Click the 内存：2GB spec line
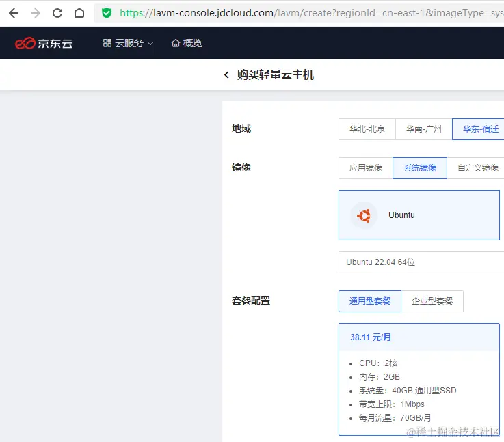Image resolution: width=504 pixels, height=442 pixels. pyautogui.click(x=380, y=377)
